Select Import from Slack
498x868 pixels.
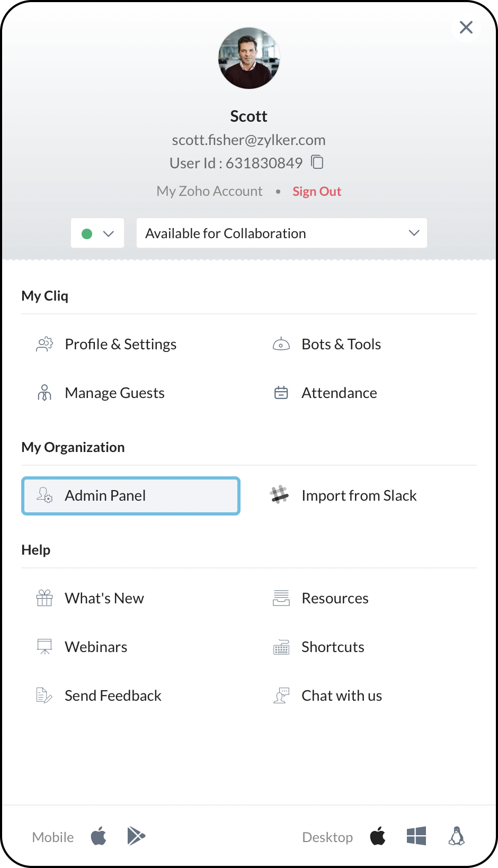359,496
